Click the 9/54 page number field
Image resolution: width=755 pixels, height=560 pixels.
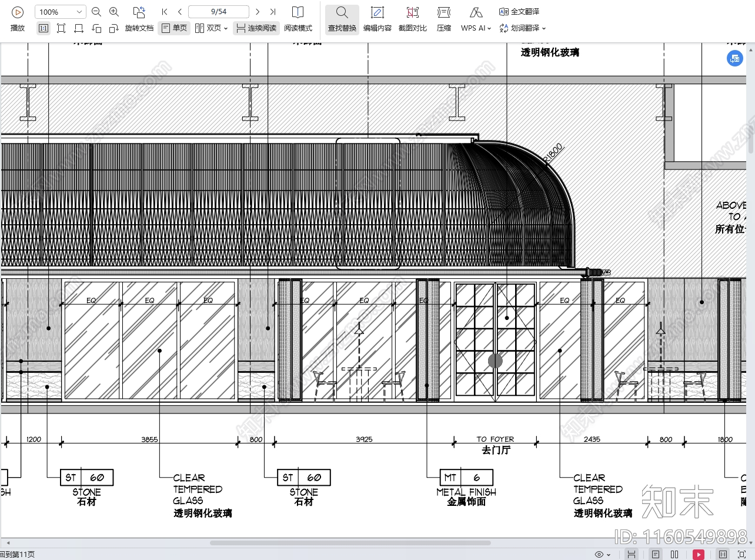[x=219, y=12]
